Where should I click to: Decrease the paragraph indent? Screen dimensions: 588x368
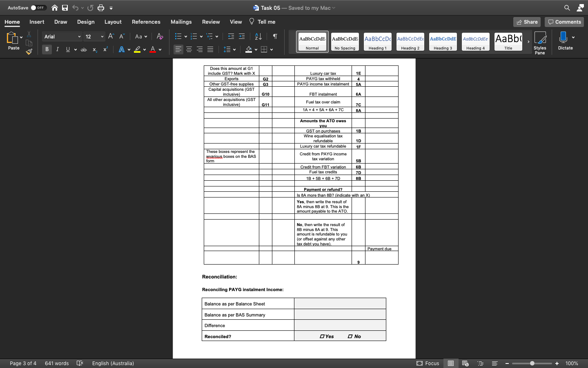231,36
